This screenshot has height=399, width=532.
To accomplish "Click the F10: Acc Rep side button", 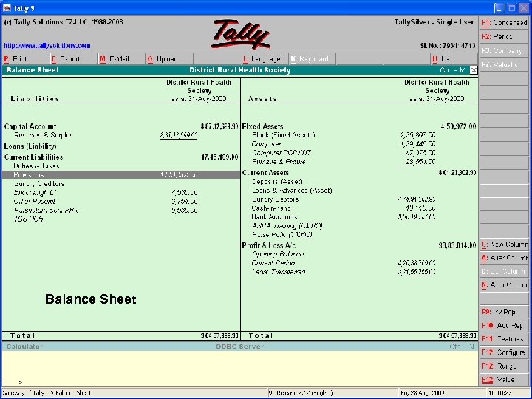I will tap(504, 326).
